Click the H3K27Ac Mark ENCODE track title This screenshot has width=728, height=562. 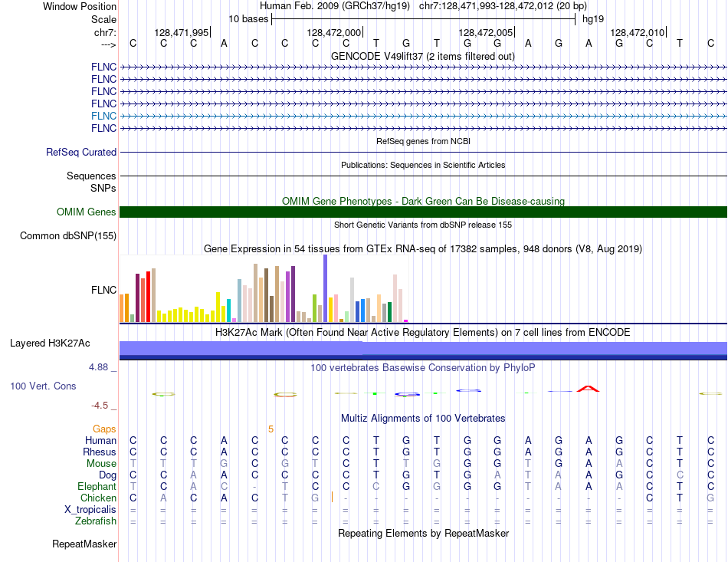coord(423,333)
